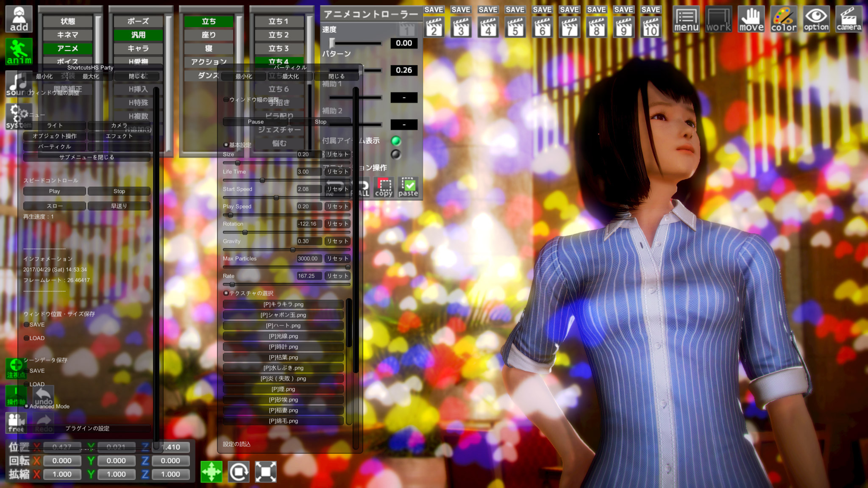Click the Gravity slider track
Image resolution: width=868 pixels, height=488 pixels.
[x=287, y=250]
